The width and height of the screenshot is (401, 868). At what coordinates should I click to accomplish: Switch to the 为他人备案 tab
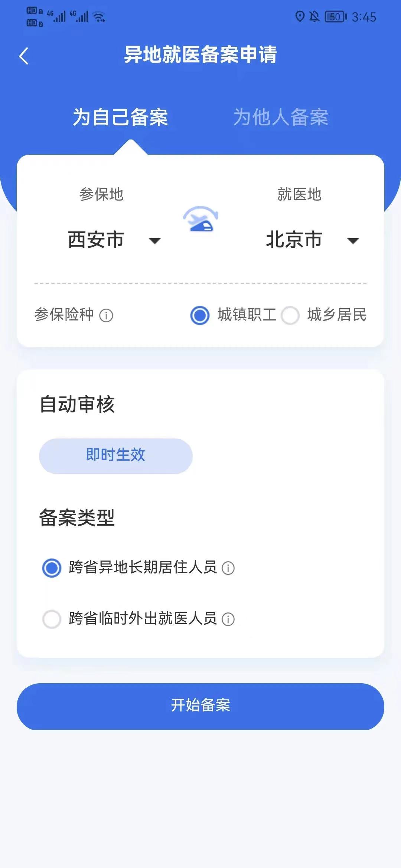(281, 117)
